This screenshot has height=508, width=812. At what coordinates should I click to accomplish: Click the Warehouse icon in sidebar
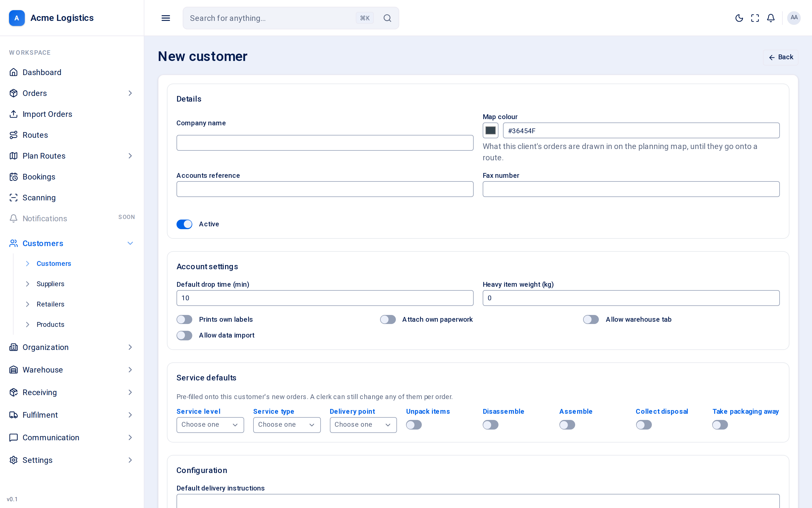point(14,370)
